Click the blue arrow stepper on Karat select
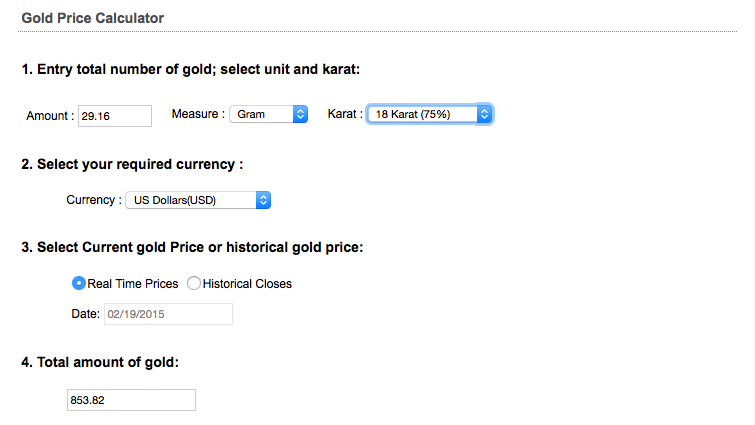The width and height of the screenshot is (755, 425). 484,115
